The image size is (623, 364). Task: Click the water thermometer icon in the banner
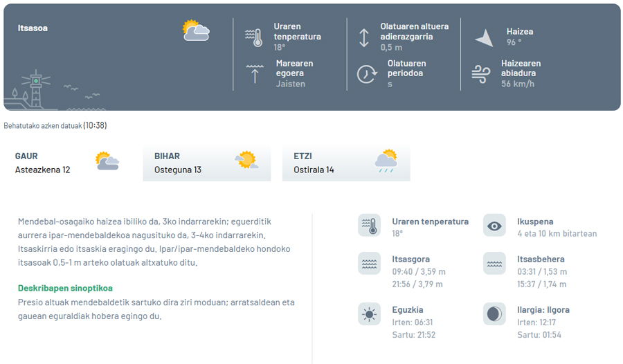point(255,37)
